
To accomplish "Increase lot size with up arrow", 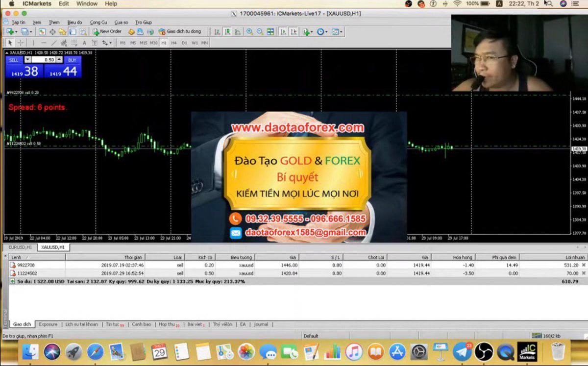I will point(59,60).
